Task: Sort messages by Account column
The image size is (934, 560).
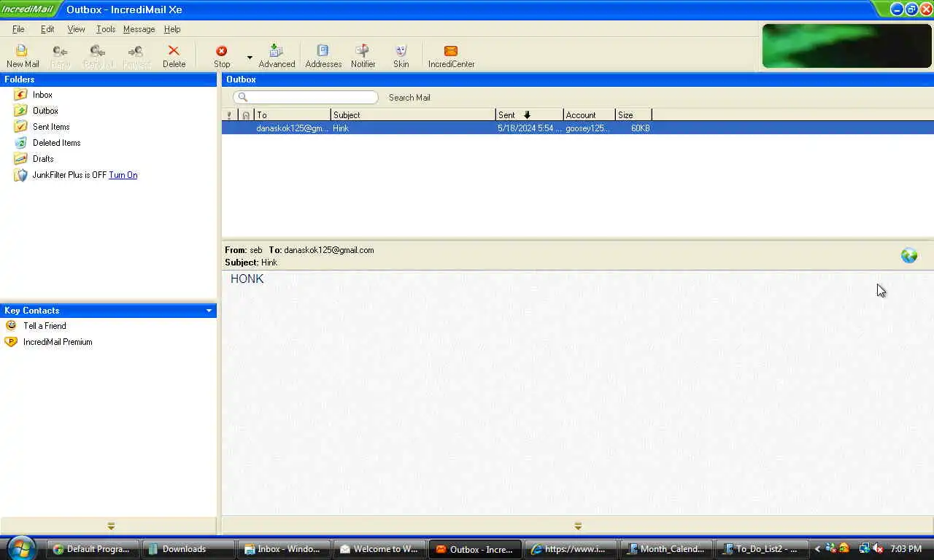Action: 589,115
